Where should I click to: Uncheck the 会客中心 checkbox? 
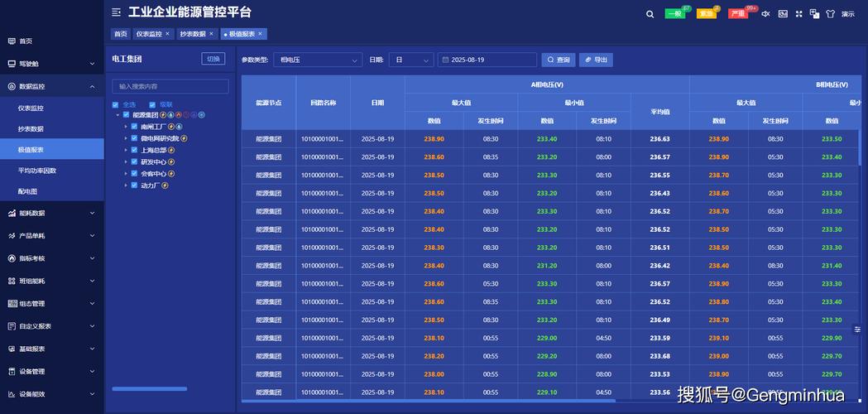point(134,174)
